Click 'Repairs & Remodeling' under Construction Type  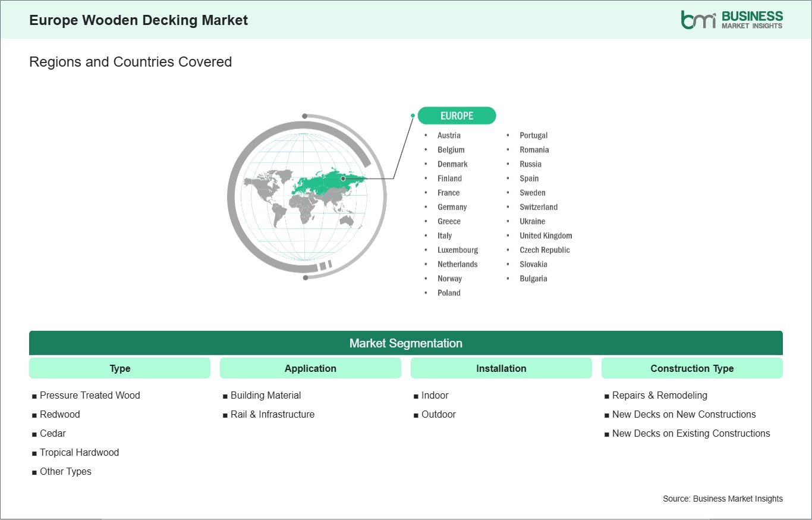660,396
